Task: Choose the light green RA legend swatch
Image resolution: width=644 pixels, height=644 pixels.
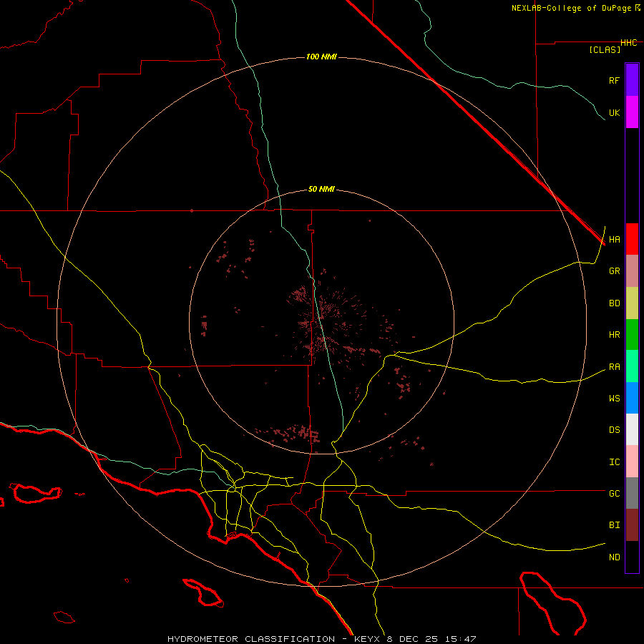Action: click(x=632, y=366)
